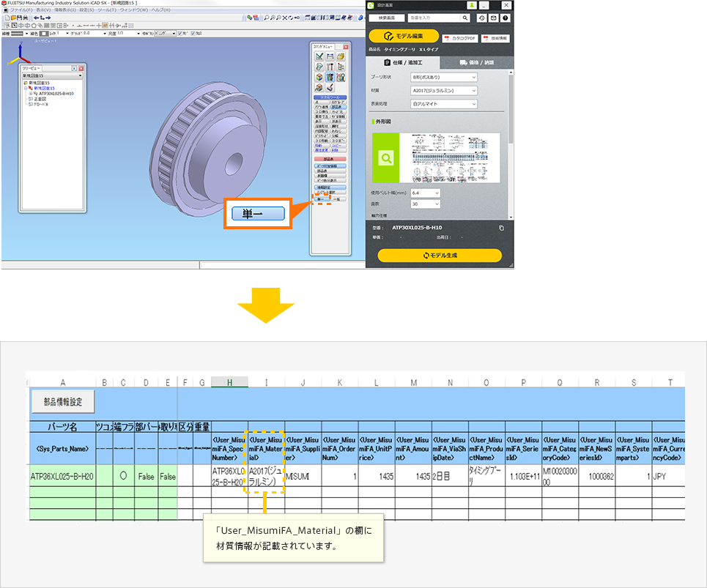Viewport: 707px width, 588px height.
Task: Open the 材質 A2017 dropdown
Action: click(x=443, y=91)
